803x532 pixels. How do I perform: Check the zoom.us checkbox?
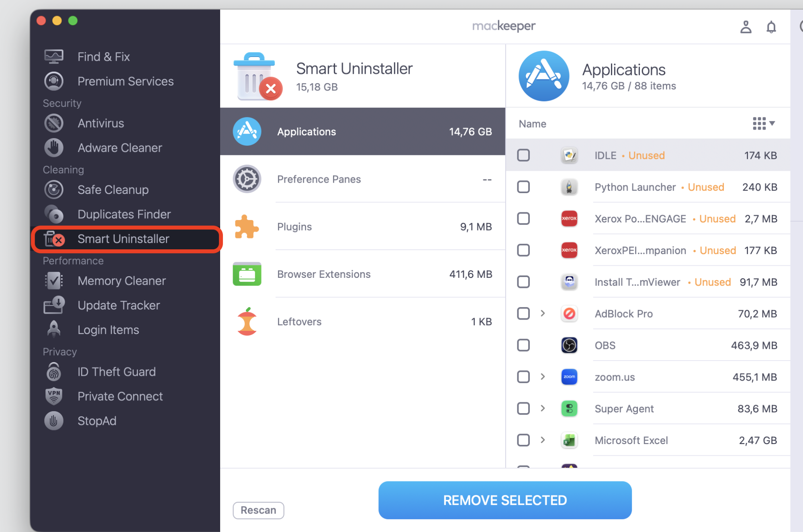(523, 377)
